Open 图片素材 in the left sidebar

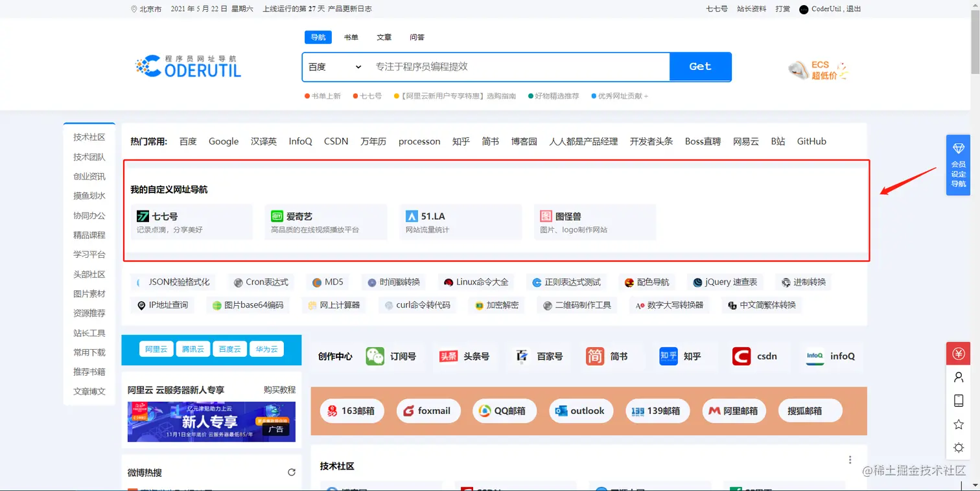point(89,293)
